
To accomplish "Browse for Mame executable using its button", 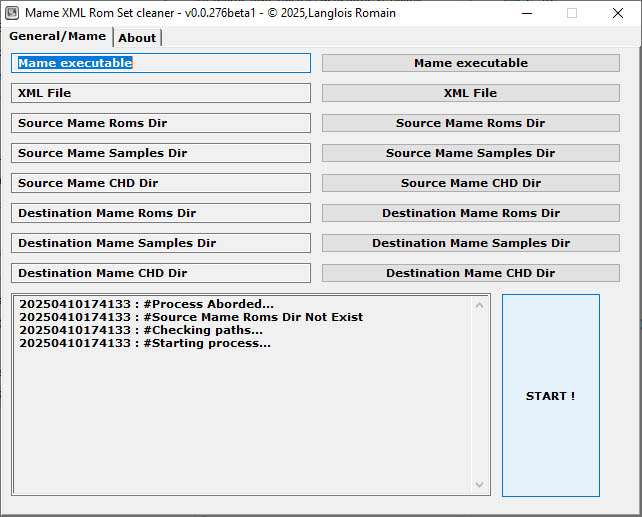I will coord(471,63).
